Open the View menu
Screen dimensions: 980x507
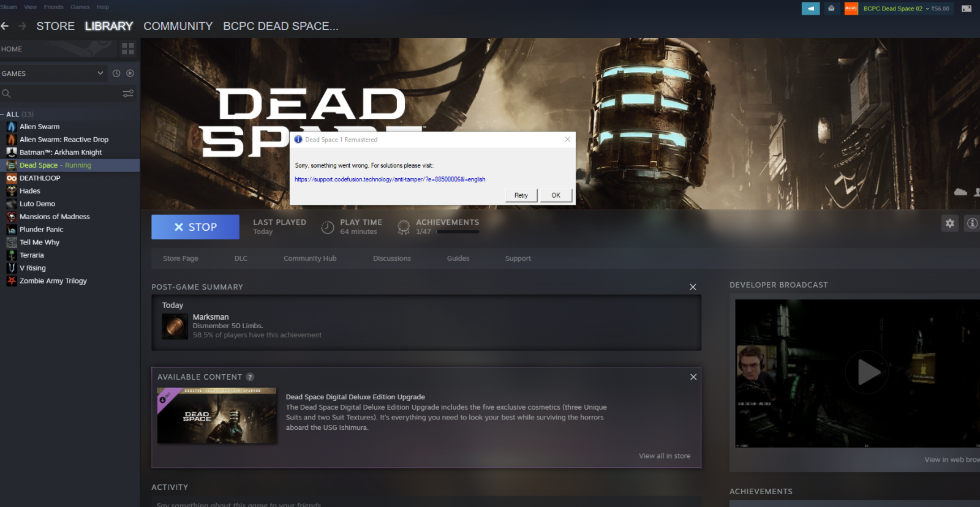(x=30, y=7)
